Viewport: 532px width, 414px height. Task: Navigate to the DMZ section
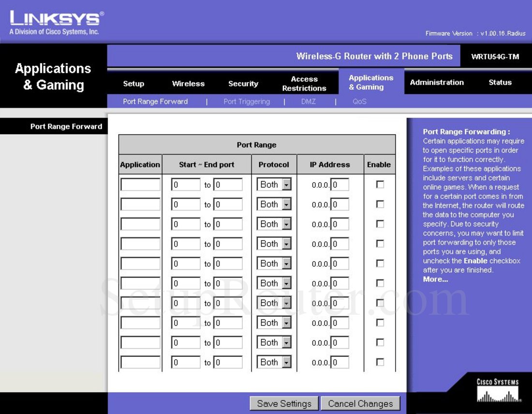tap(309, 101)
